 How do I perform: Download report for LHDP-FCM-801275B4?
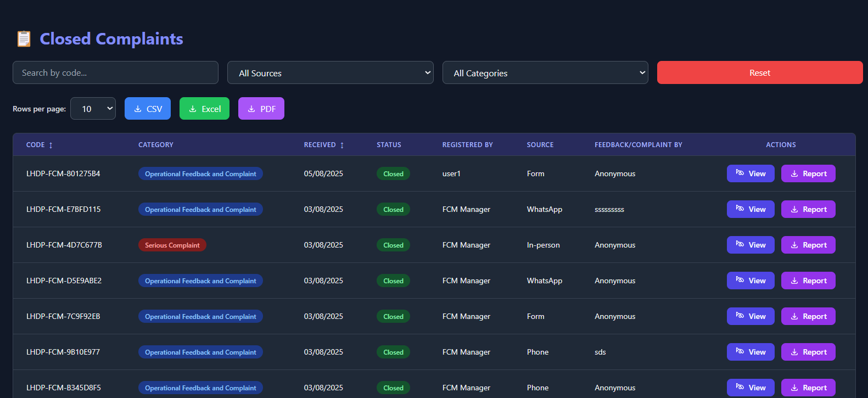808,173
